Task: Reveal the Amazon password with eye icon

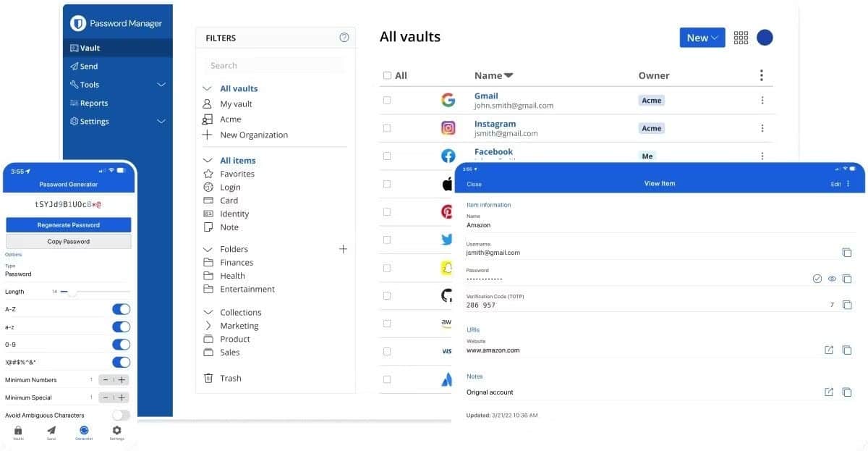Action: point(832,279)
